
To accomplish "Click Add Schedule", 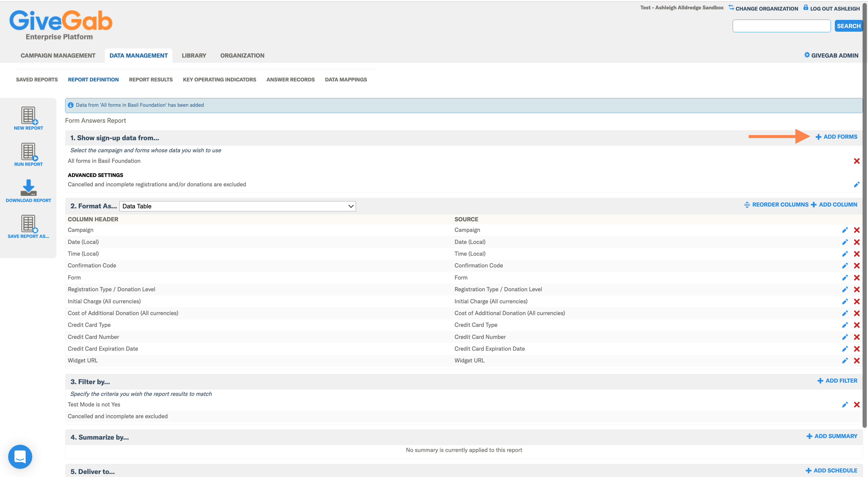I will [x=831, y=471].
